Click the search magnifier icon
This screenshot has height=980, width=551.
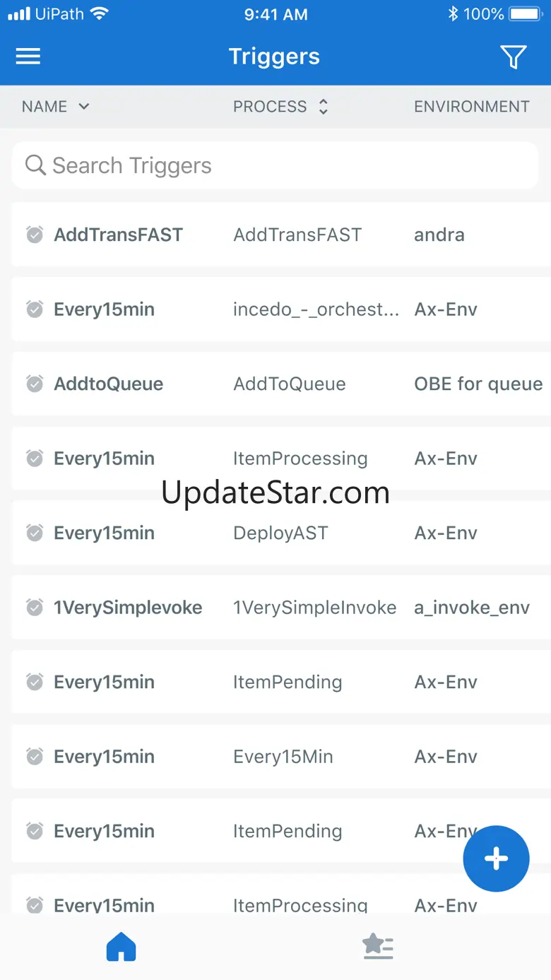[35, 165]
